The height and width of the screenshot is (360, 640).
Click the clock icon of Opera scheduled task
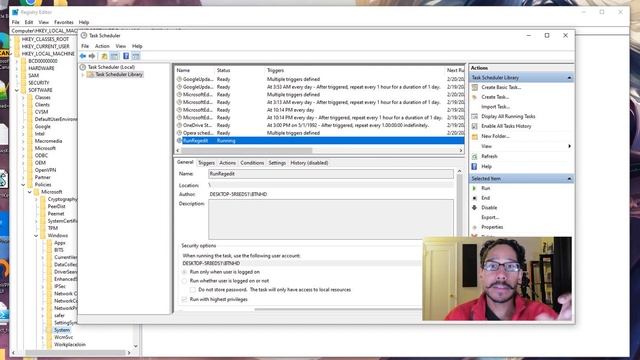[x=179, y=133]
